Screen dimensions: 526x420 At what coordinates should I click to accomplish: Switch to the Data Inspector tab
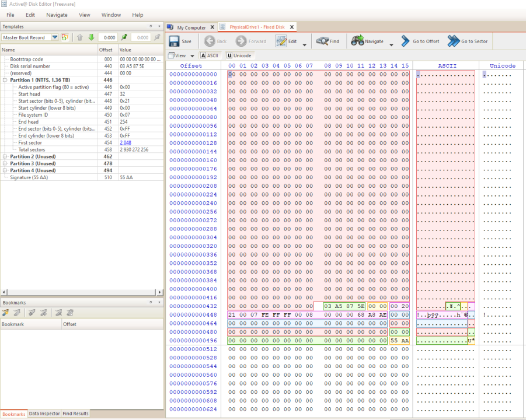pyautogui.click(x=44, y=414)
